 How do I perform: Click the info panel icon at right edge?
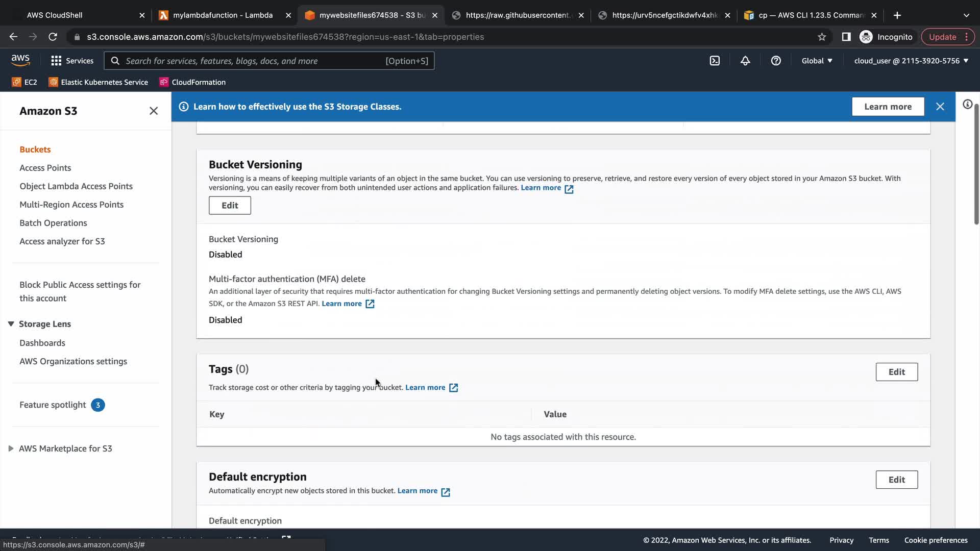tap(967, 105)
